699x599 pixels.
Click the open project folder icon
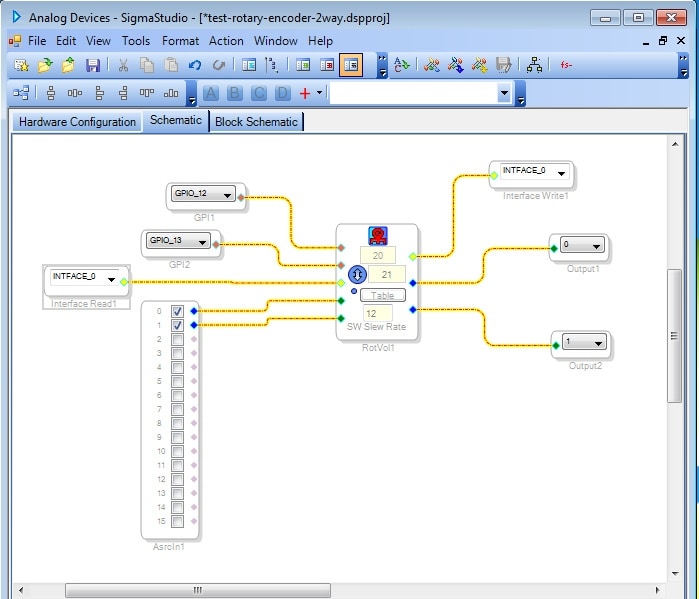(45, 65)
